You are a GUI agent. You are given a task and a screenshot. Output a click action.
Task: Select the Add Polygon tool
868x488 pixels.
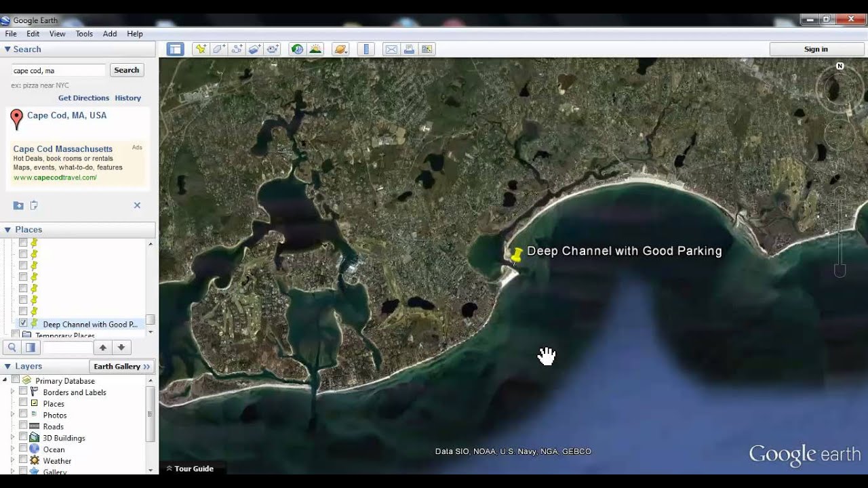[x=218, y=49]
